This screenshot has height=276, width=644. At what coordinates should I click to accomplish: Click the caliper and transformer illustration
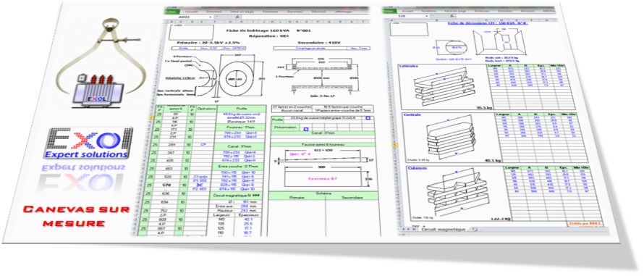click(100, 62)
